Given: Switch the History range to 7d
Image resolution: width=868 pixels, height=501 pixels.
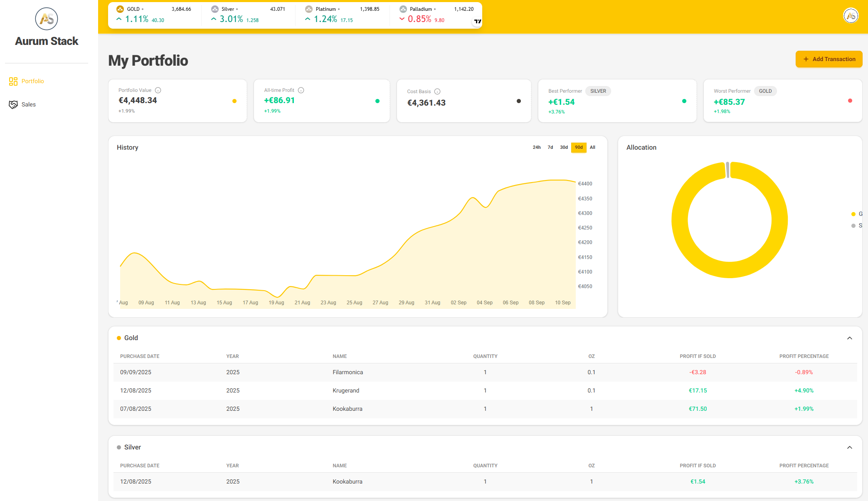Looking at the screenshot, I should [550, 147].
